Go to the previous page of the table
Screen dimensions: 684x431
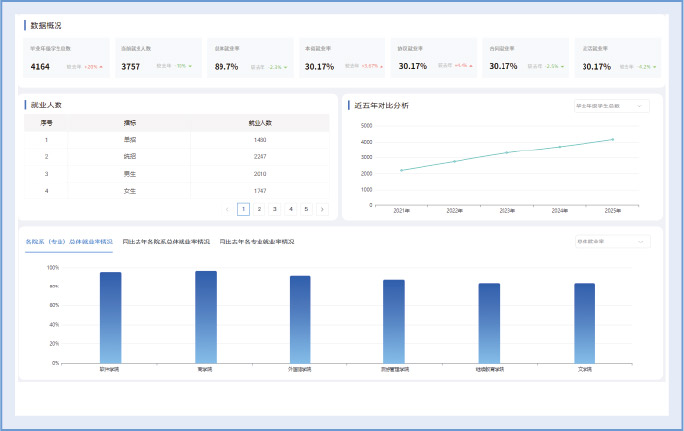(x=227, y=209)
